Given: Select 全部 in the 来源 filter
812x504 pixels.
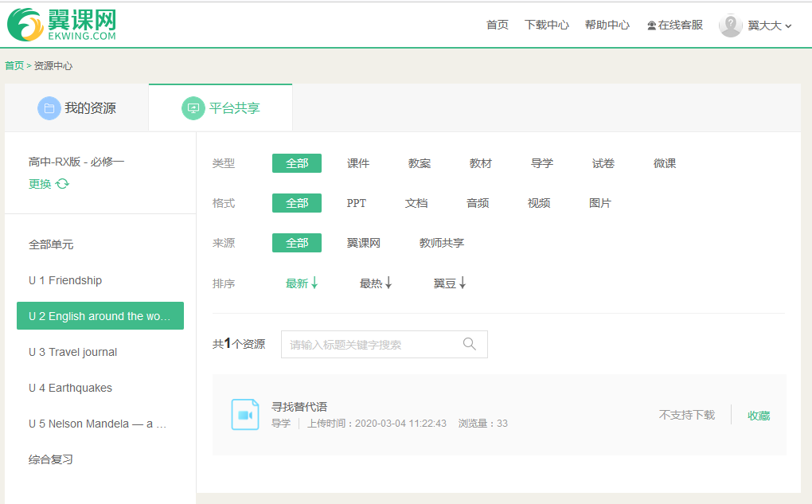Looking at the screenshot, I should click(297, 243).
